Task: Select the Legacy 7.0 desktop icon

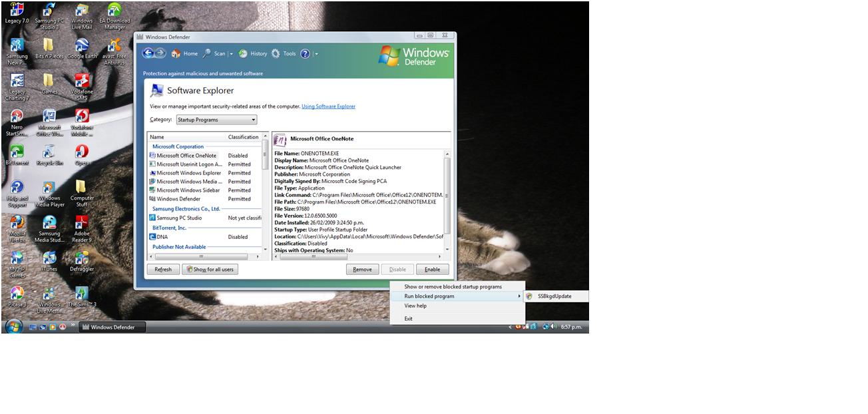Action: 17,13
